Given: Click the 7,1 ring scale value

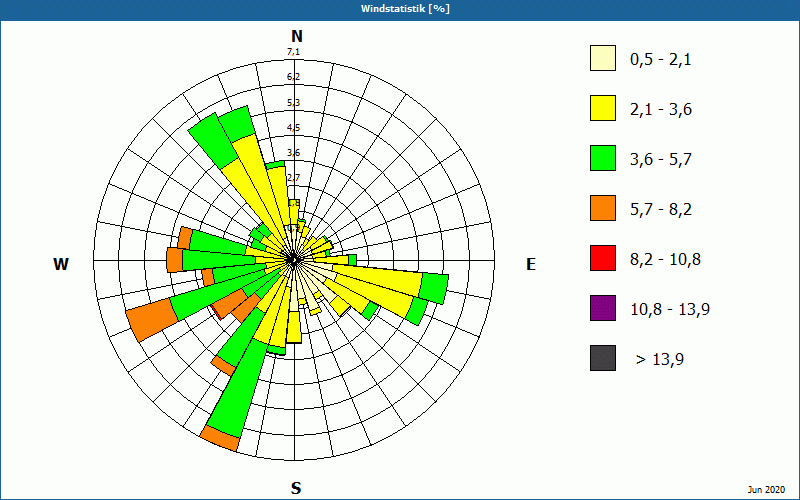Looking at the screenshot, I should (293, 52).
